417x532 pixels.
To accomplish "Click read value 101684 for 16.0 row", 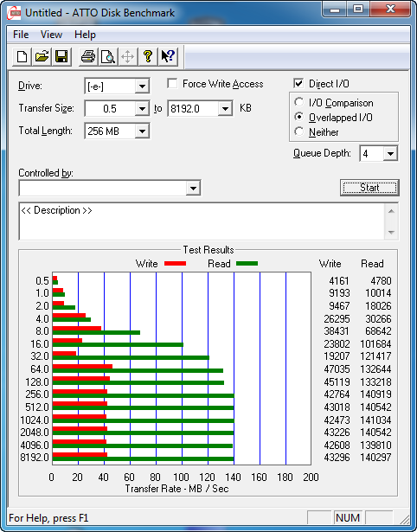I will [375, 344].
